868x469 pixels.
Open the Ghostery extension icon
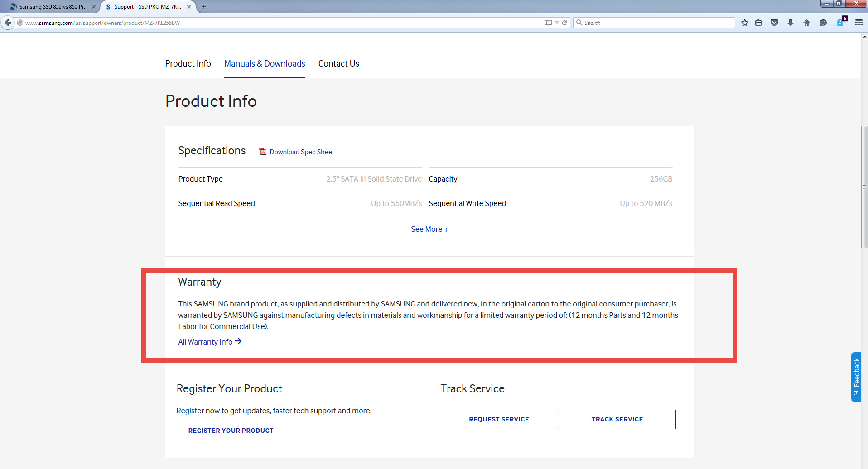(840, 23)
